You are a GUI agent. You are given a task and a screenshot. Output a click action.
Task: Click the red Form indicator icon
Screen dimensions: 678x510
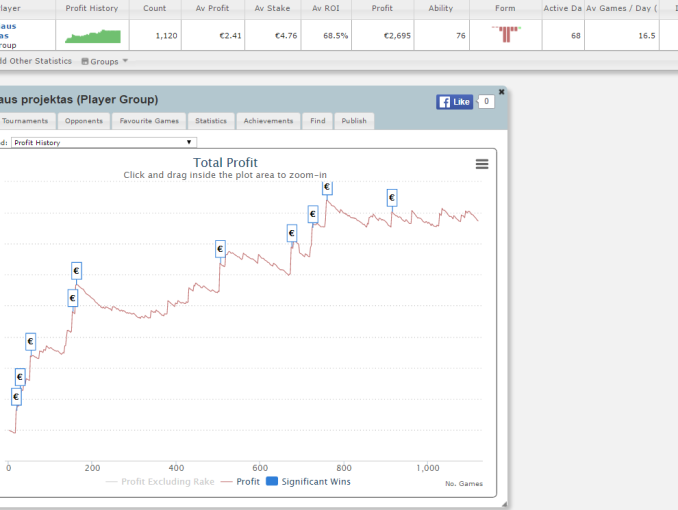pos(506,36)
